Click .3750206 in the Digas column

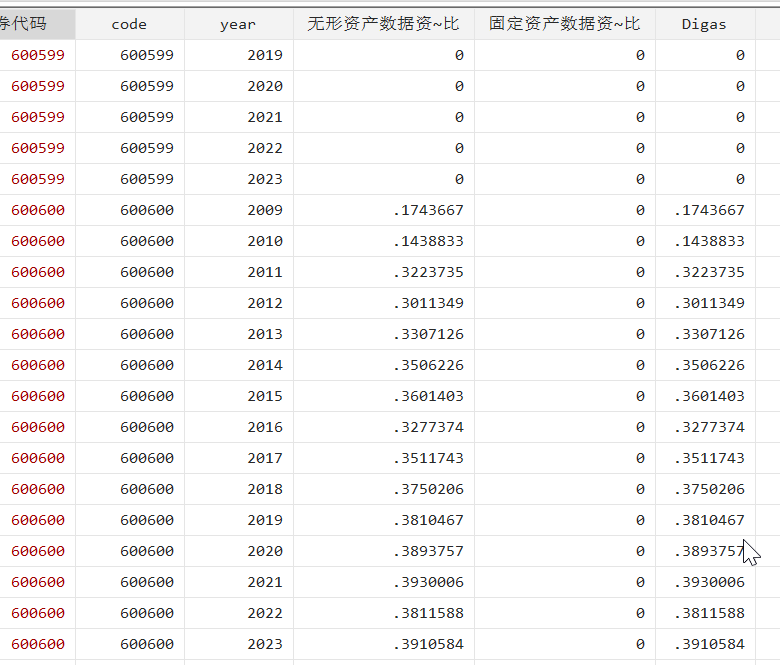pos(708,489)
